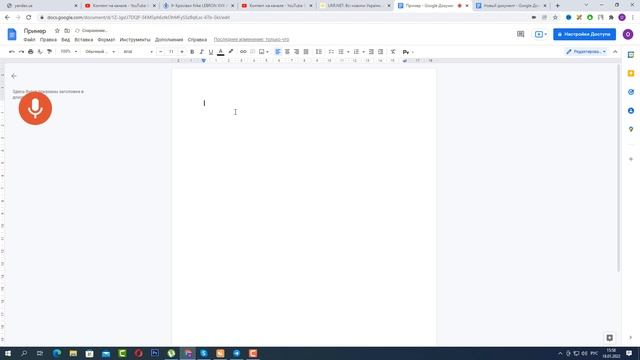Go to Docs home via blue logo
The image size is (640, 360).
click(12, 34)
